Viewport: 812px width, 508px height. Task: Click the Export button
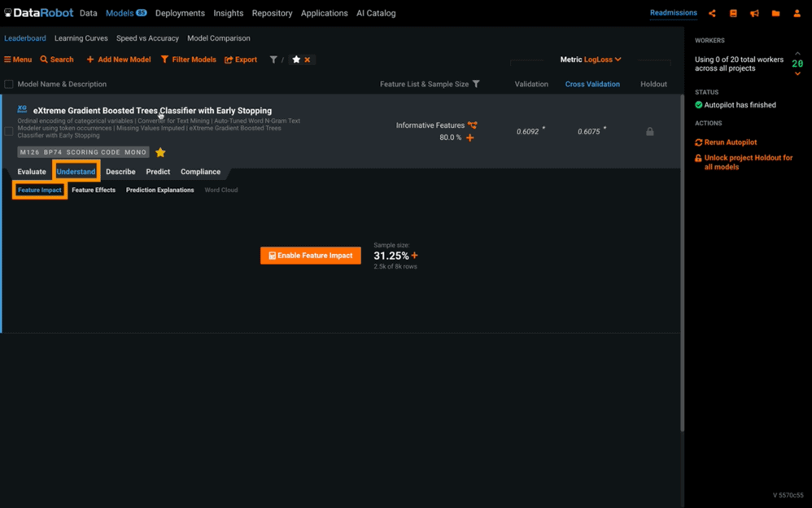tap(241, 59)
